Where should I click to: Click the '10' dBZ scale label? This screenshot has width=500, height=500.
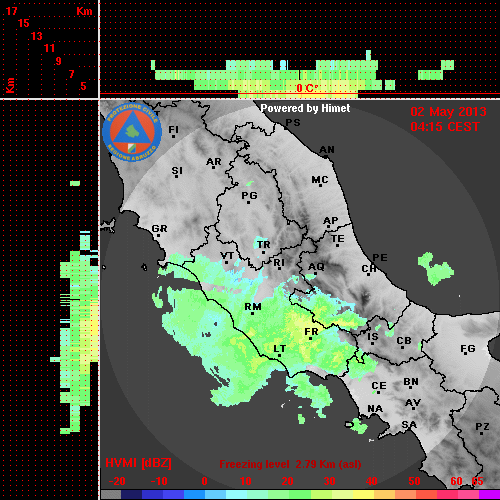pyautogui.click(x=246, y=481)
